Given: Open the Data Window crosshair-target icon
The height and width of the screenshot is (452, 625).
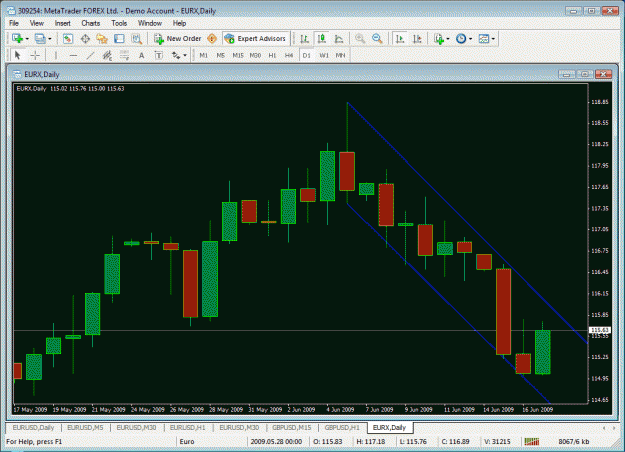Looking at the screenshot, I should tap(85, 39).
